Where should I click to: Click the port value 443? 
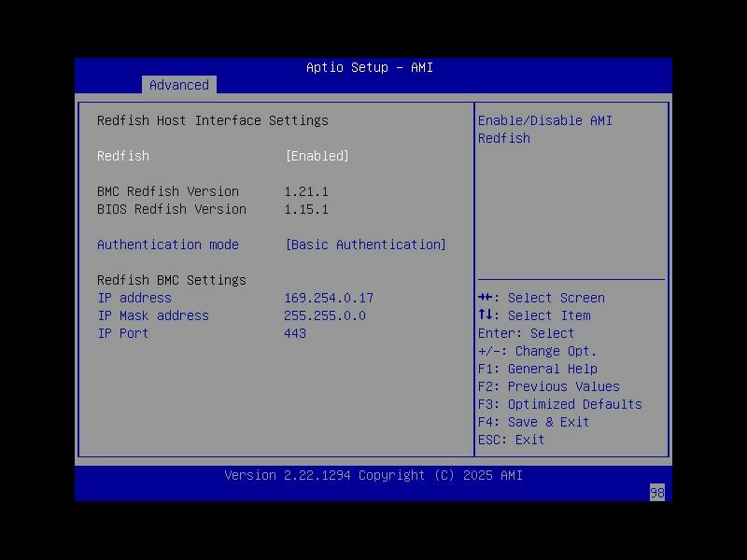click(x=295, y=333)
